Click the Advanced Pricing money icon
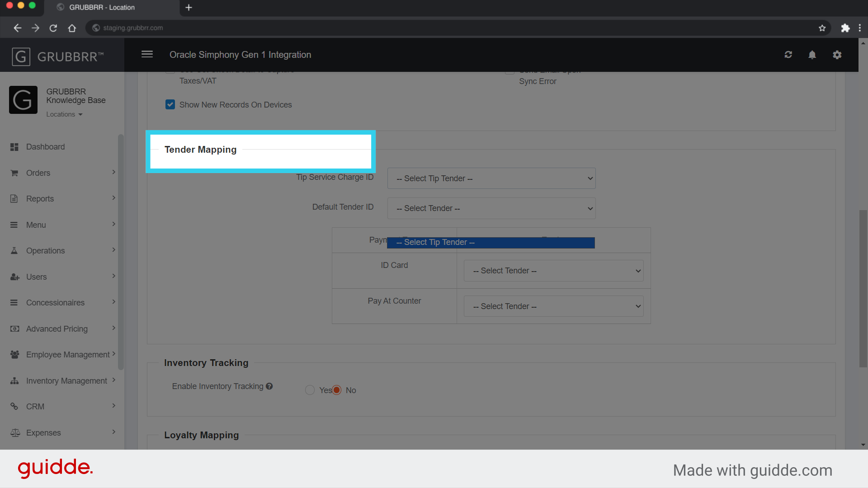Image resolution: width=868 pixels, height=488 pixels. point(15,329)
